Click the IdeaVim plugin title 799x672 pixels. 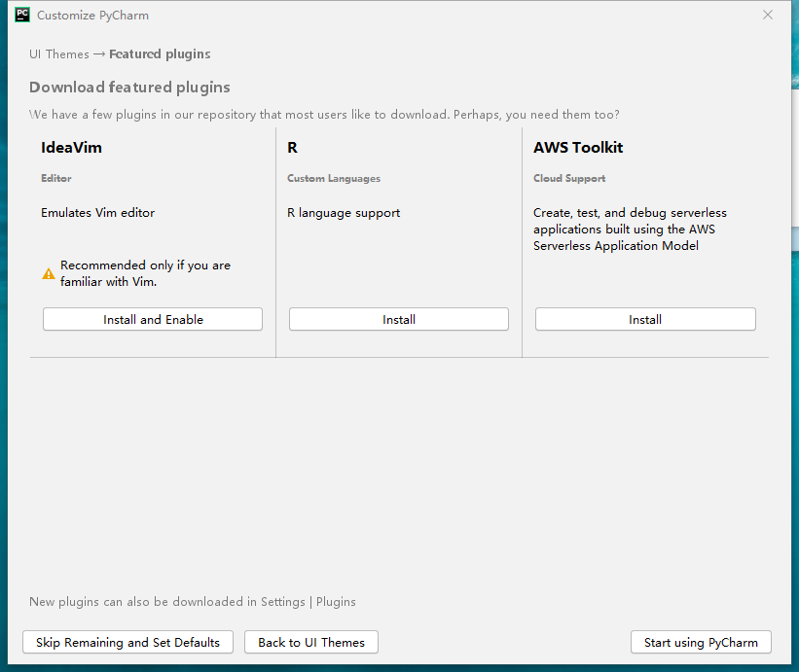pyautogui.click(x=71, y=147)
